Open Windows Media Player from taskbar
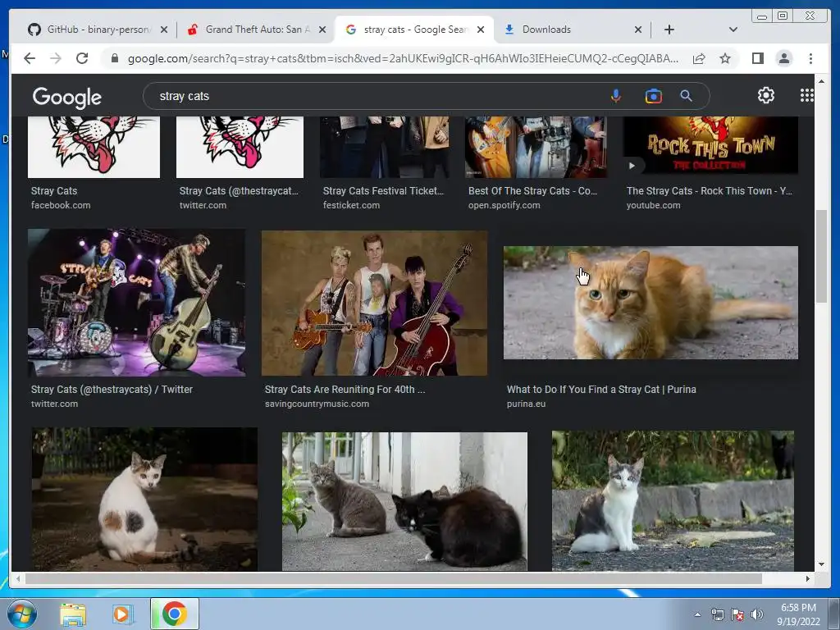 122,614
